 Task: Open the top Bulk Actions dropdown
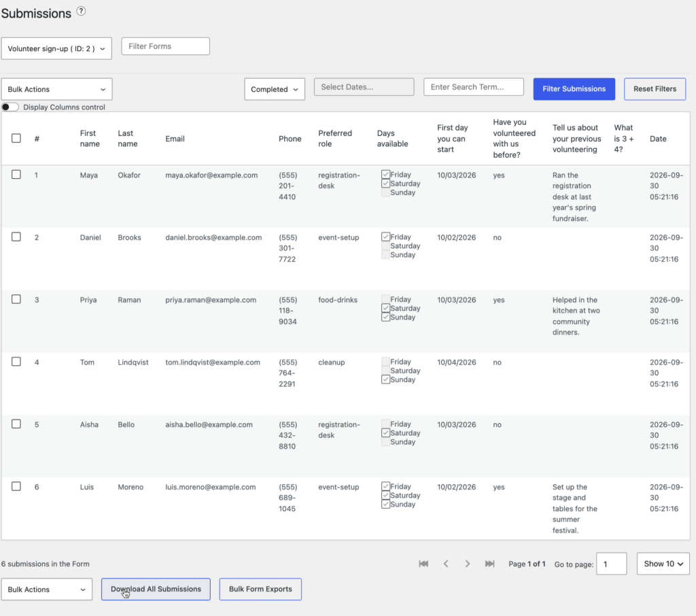click(56, 89)
